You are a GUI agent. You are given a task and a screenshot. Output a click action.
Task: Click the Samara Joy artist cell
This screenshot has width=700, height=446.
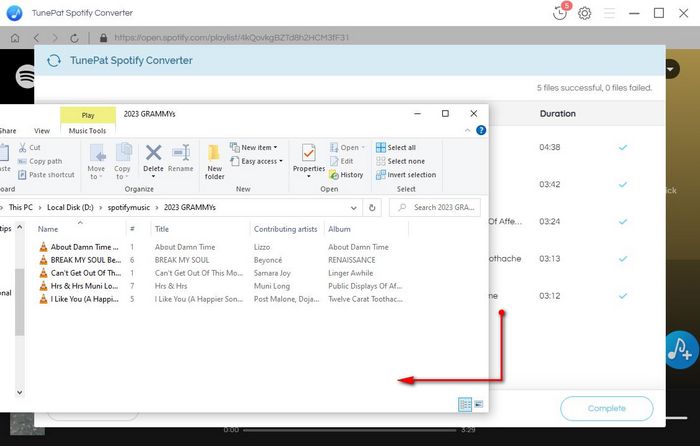[272, 273]
